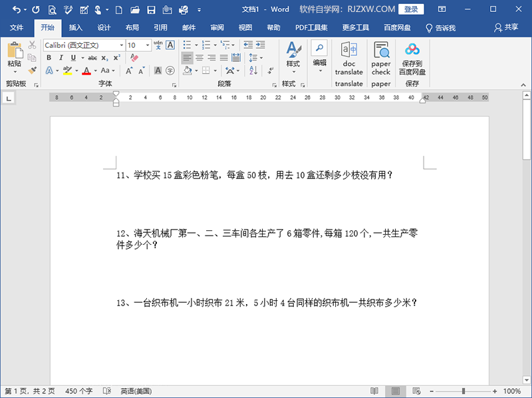Click the phonetic guide wén icon
Viewport: 532px width, 398px height.
tap(158, 45)
